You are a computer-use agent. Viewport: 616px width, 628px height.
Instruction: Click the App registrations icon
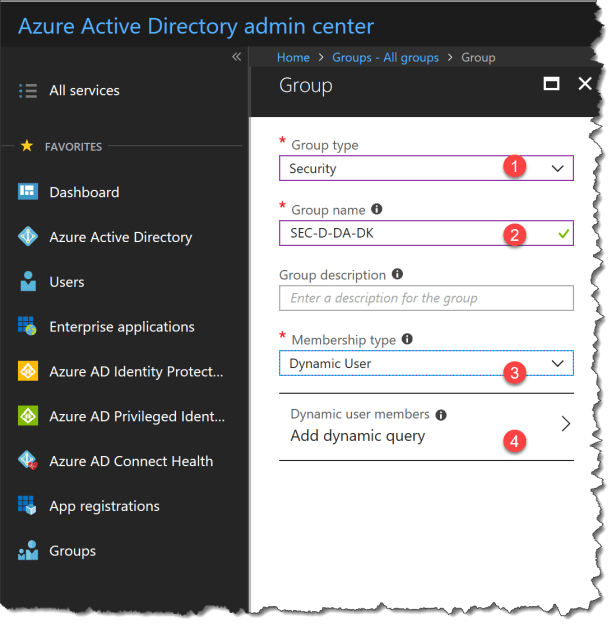point(28,506)
